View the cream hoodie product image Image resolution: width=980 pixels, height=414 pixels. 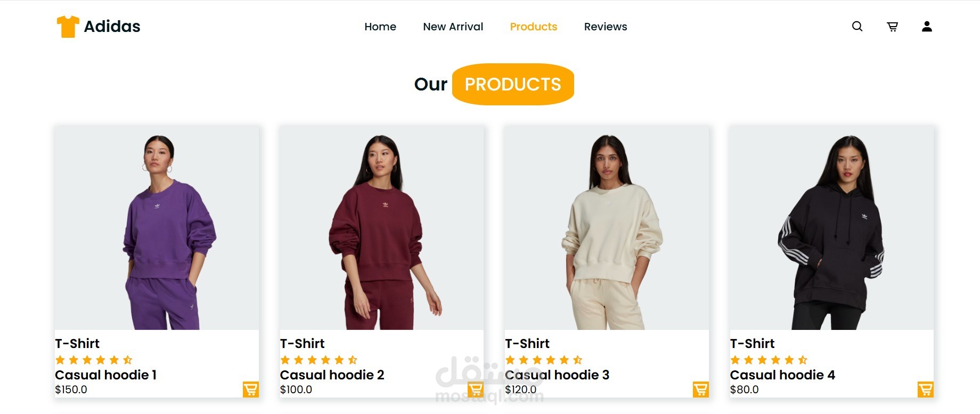point(607,228)
